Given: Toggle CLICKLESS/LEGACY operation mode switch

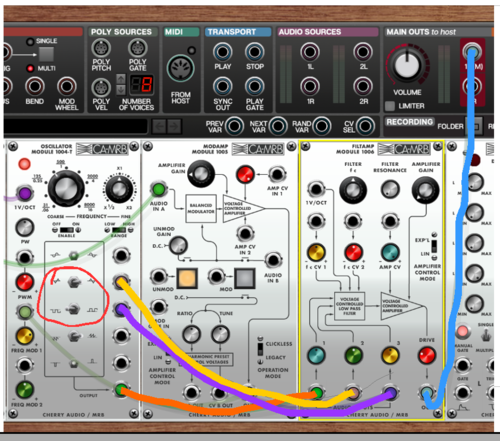Looking at the screenshot, I should click(260, 349).
